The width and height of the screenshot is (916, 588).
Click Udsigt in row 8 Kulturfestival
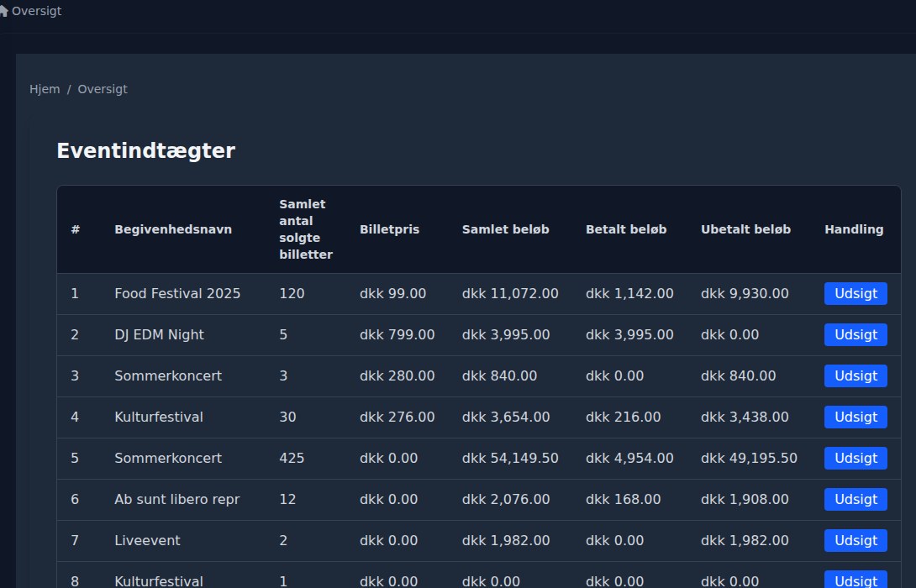855,580
